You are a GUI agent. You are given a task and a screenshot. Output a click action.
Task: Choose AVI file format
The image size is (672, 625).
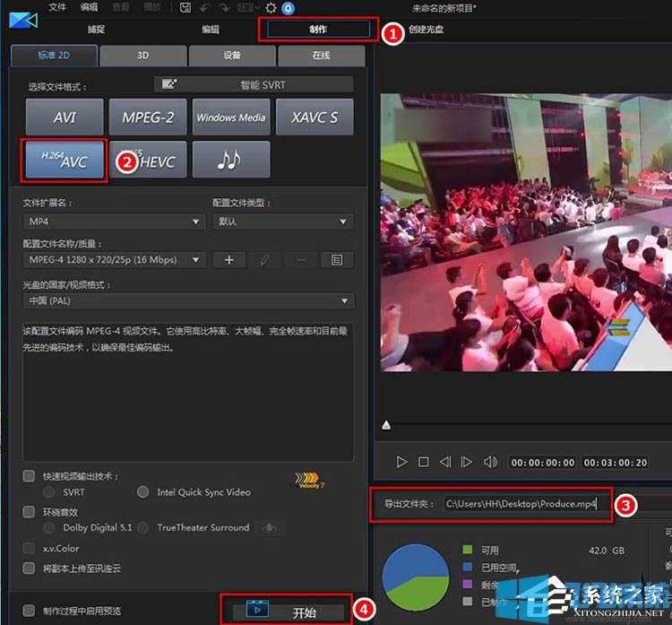coord(65,117)
